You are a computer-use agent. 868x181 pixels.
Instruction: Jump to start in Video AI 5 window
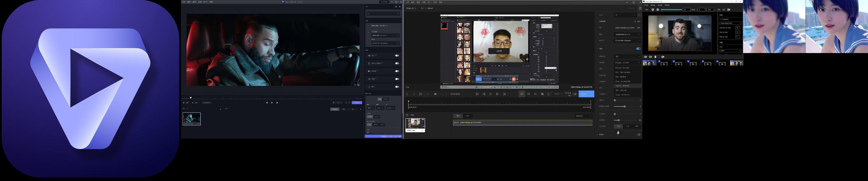477,94
